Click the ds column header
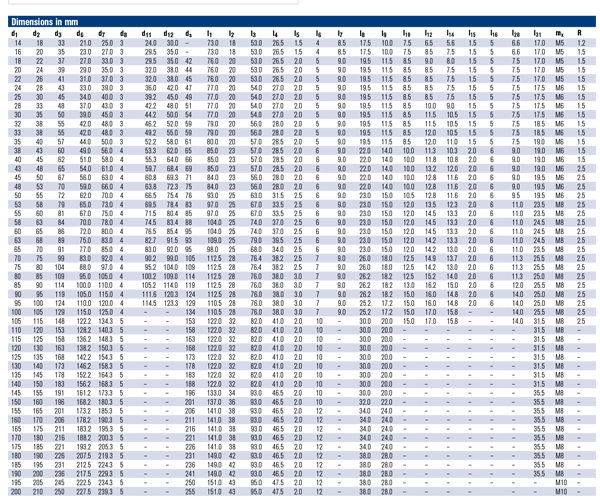This screenshot has height=500, width=600. click(187, 35)
